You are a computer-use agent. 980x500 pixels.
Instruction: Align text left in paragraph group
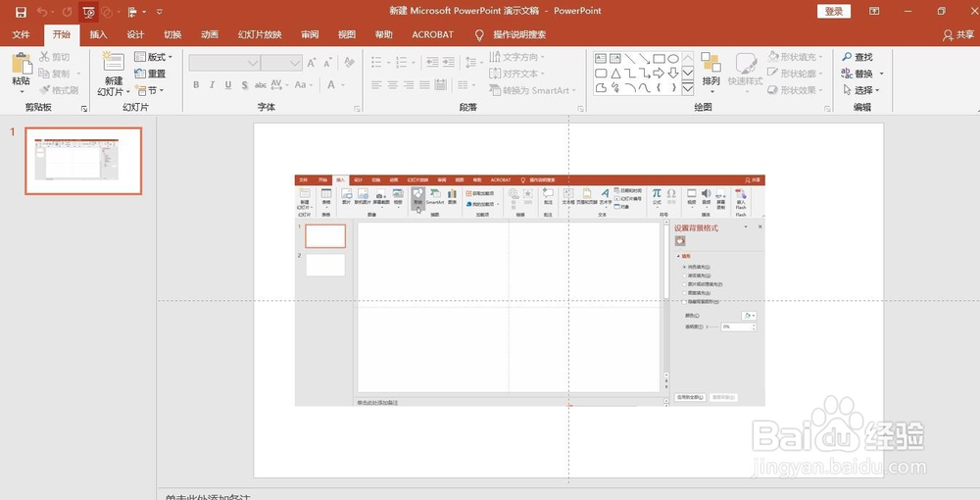(x=376, y=85)
